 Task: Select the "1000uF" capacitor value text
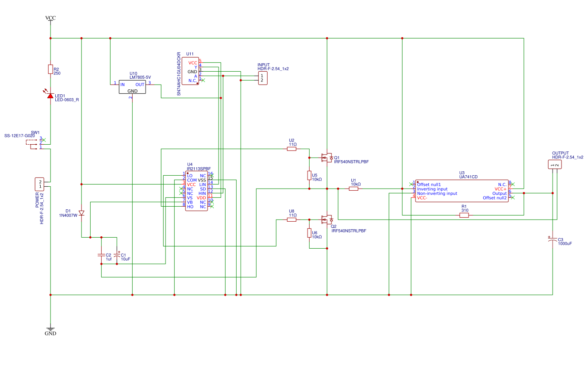565,243
